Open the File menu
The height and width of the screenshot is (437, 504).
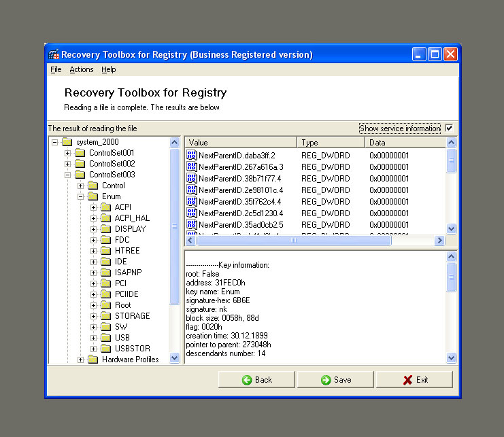tap(56, 69)
